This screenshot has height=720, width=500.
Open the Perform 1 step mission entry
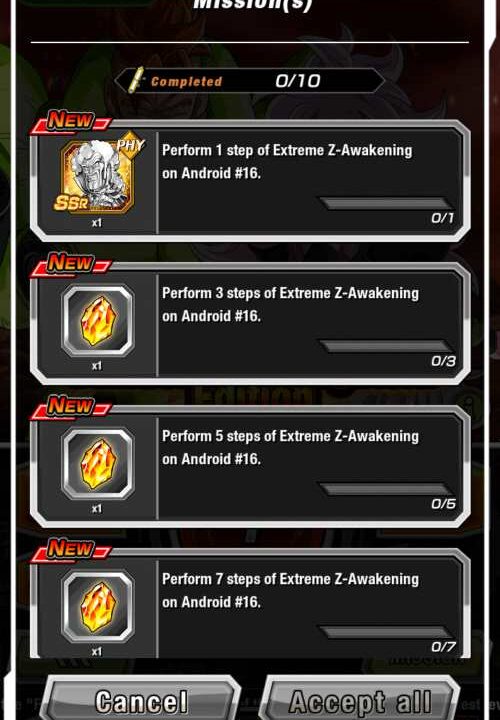[x=250, y=181]
